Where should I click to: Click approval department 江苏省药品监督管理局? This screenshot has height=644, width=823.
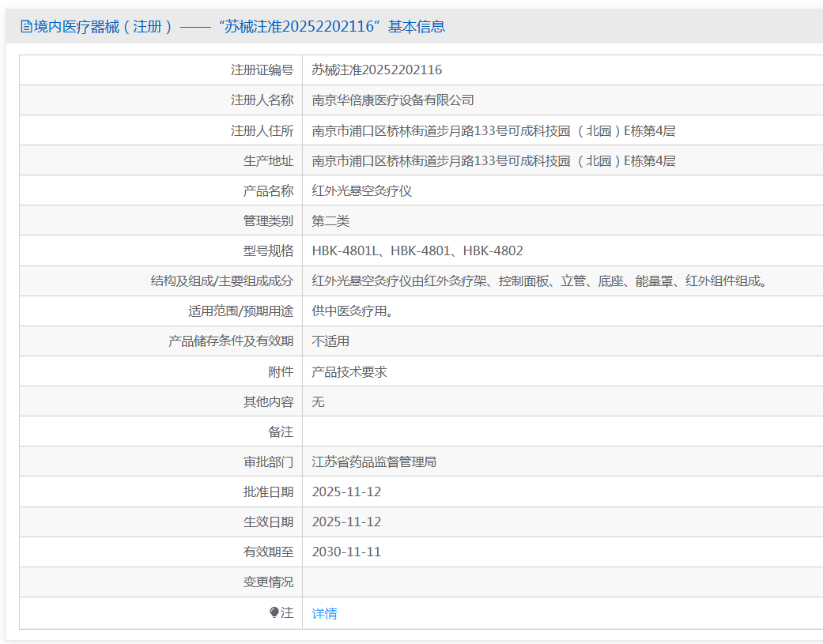pyautogui.click(x=374, y=462)
